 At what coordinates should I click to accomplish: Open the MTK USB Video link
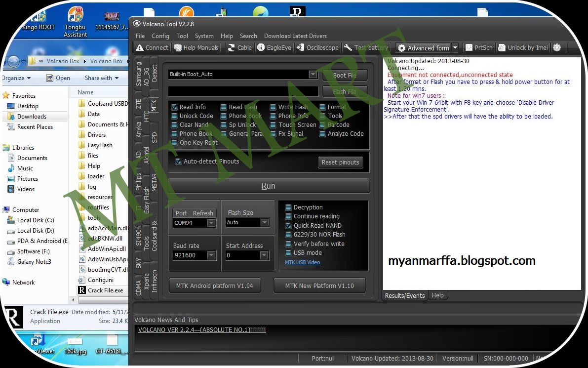pyautogui.click(x=302, y=262)
